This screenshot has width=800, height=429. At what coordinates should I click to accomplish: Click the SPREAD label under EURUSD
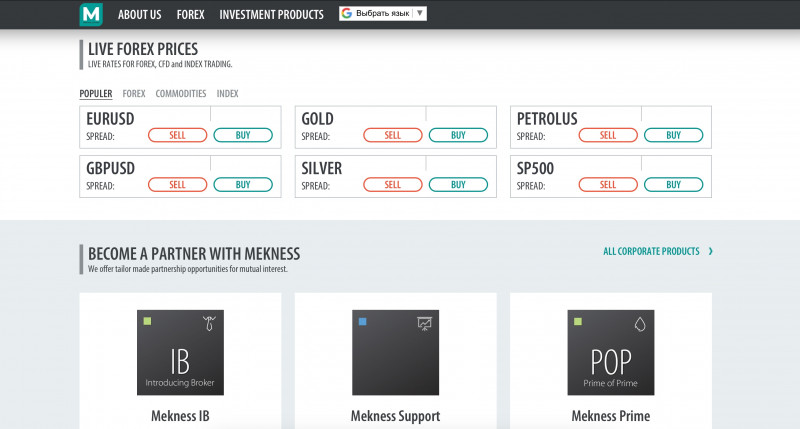pyautogui.click(x=100, y=137)
